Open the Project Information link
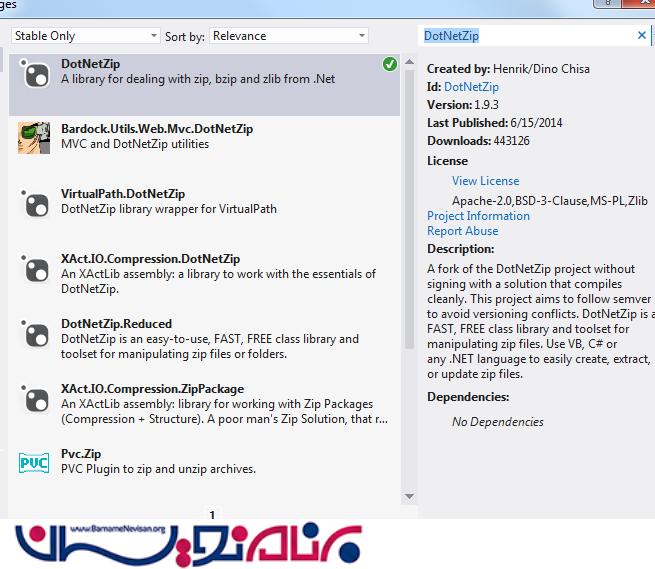655x569 pixels. click(478, 216)
